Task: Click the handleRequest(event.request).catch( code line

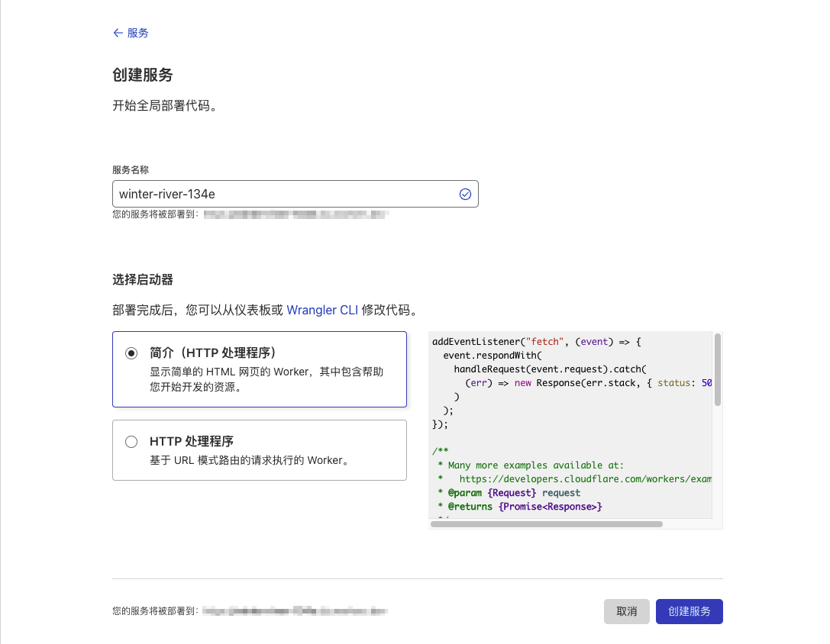Action: tap(550, 369)
